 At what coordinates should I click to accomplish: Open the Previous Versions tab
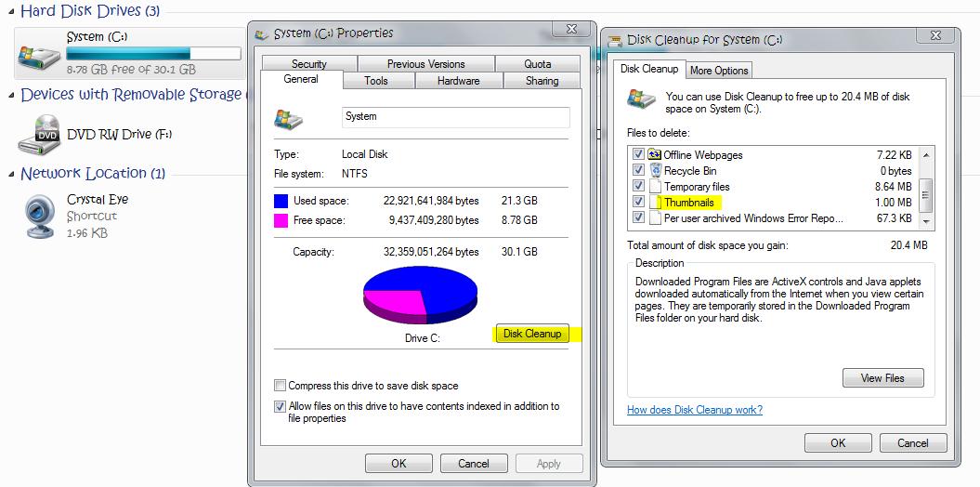[x=425, y=64]
